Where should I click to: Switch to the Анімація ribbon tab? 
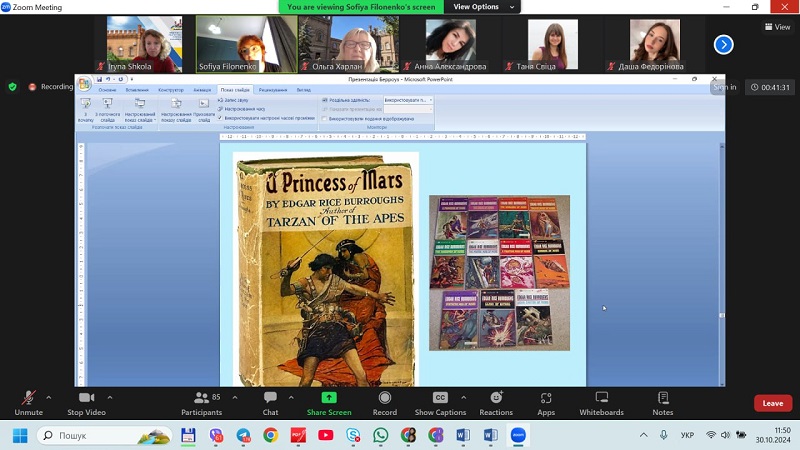(x=202, y=90)
